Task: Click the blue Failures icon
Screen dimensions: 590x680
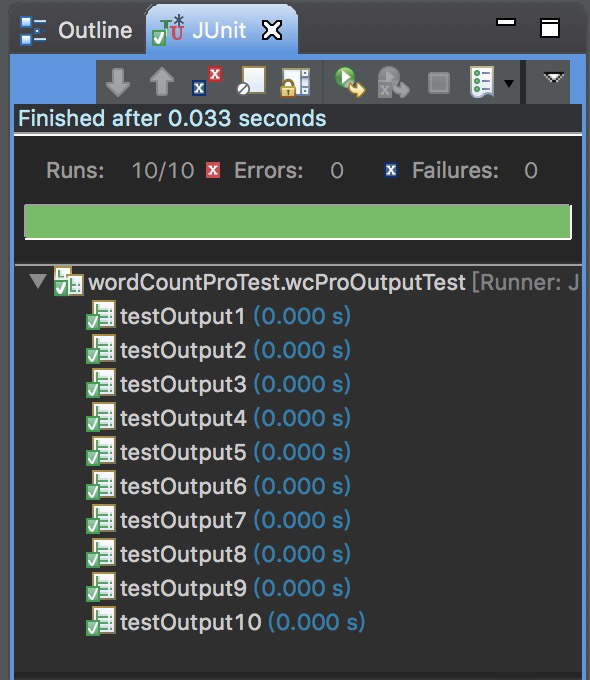Action: click(391, 170)
